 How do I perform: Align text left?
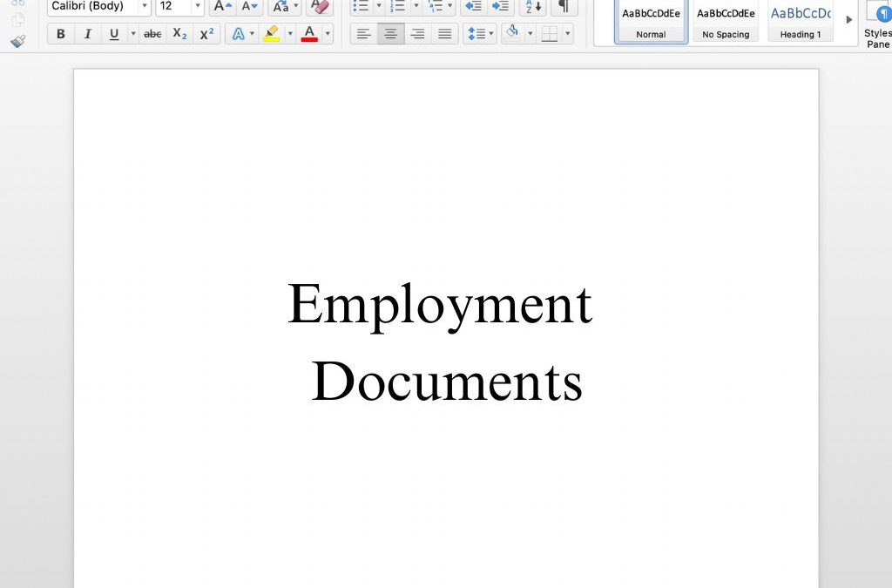363,34
